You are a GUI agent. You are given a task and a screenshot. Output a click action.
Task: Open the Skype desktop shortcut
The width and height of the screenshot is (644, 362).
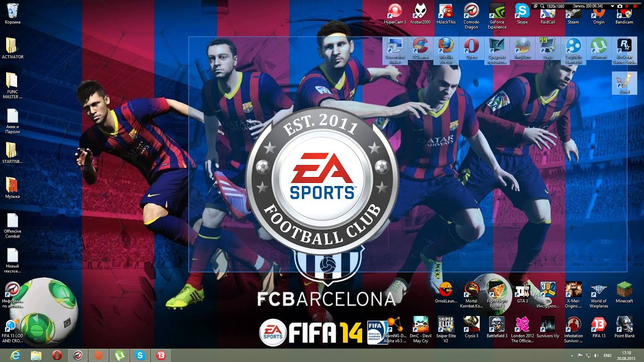[x=522, y=14]
